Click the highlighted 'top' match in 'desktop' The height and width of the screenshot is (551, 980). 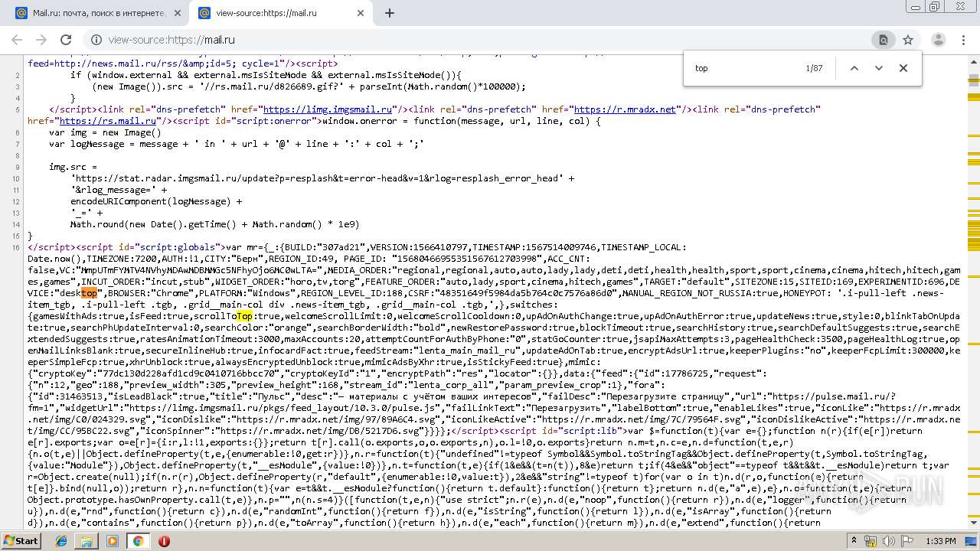coord(90,293)
